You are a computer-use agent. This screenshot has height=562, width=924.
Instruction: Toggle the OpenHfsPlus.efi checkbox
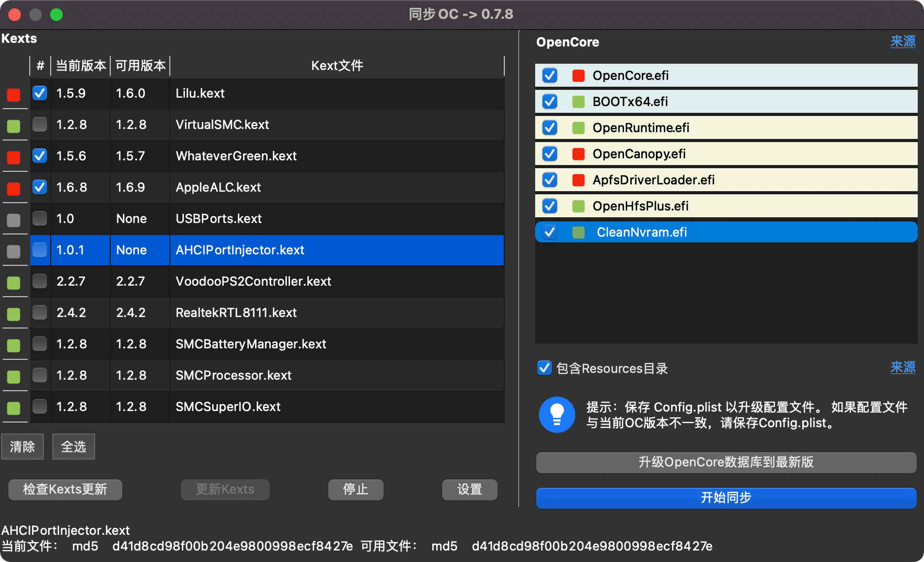pyautogui.click(x=549, y=206)
